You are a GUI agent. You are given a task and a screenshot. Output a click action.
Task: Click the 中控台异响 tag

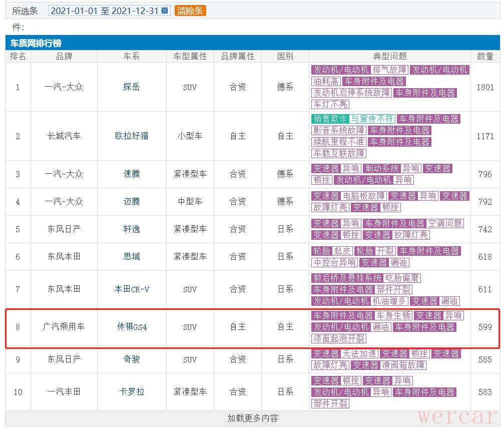pyautogui.click(x=335, y=263)
